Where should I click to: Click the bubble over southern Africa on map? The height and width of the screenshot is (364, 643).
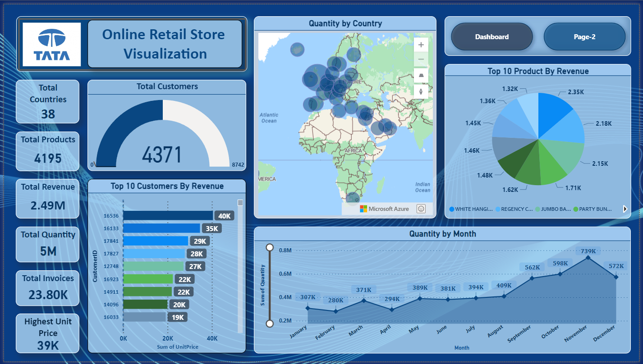(x=353, y=198)
